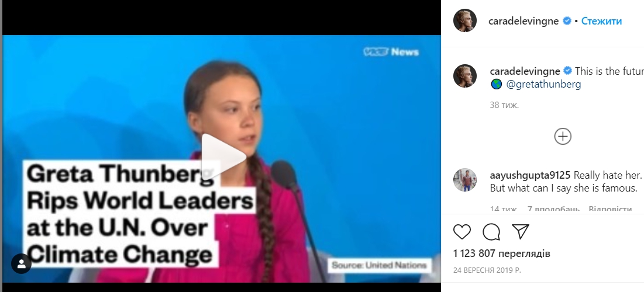Screen dimensions: 644x292
Task: Click tagged people icon on video
Action: click(22, 264)
